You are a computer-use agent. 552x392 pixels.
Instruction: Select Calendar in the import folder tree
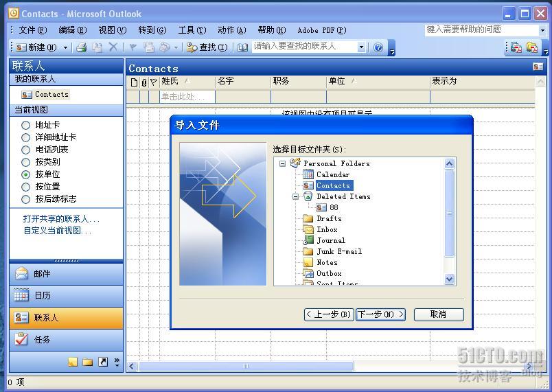tap(333, 174)
